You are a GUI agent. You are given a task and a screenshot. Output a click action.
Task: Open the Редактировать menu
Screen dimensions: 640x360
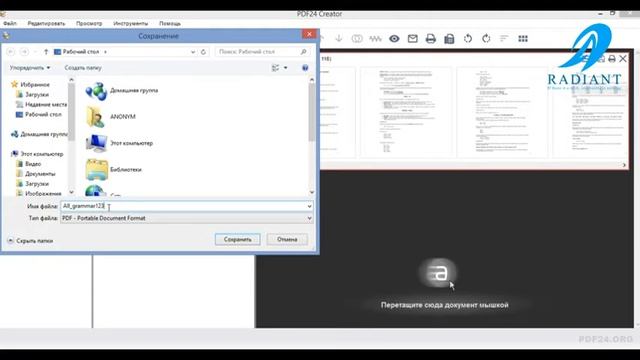click(x=46, y=24)
